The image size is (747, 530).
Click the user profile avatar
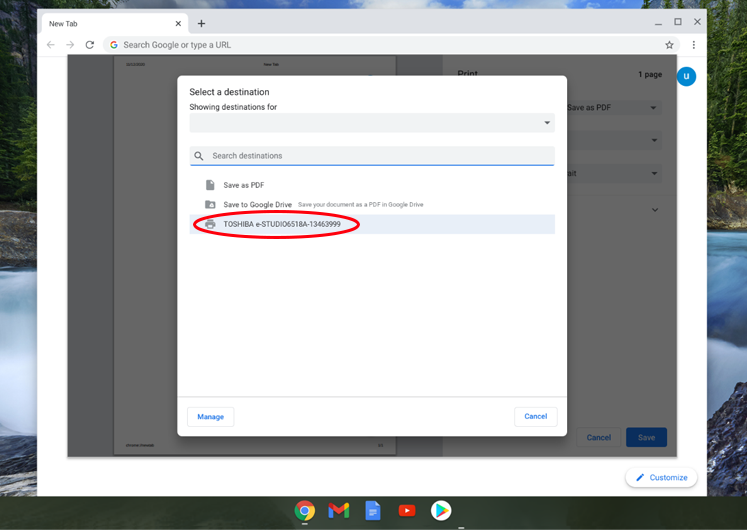tap(686, 76)
